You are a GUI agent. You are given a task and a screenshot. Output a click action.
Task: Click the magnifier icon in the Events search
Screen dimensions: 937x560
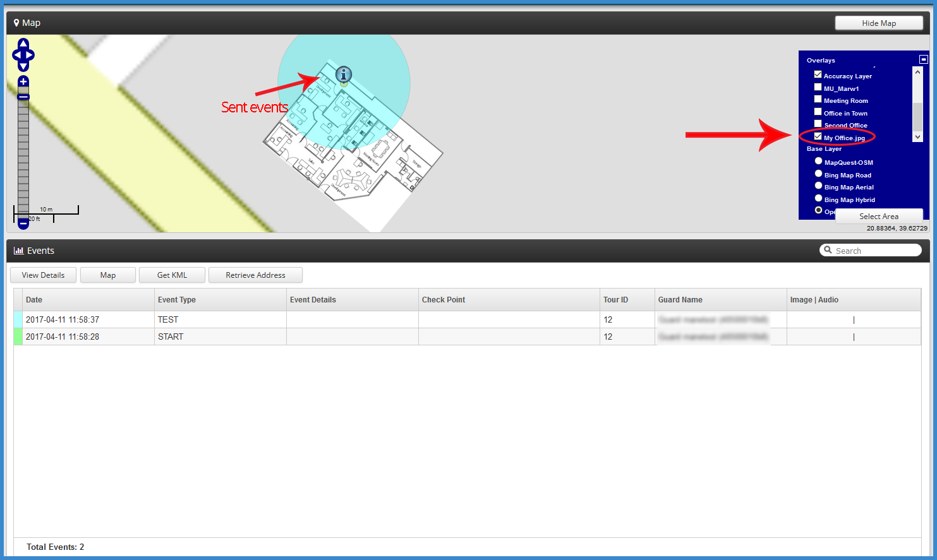click(x=828, y=250)
